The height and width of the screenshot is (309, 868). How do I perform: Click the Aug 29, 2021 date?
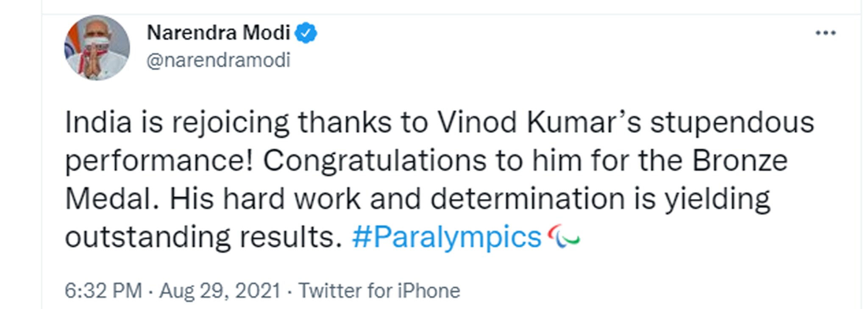tap(220, 291)
